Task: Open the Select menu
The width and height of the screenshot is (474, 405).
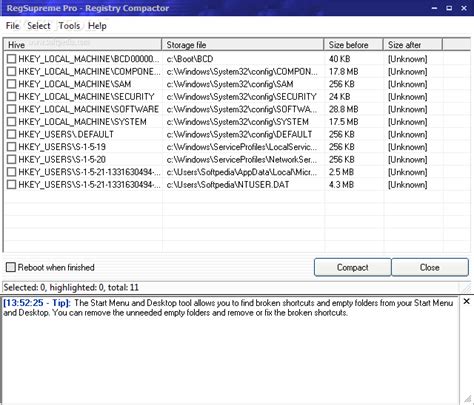Action: (x=39, y=26)
